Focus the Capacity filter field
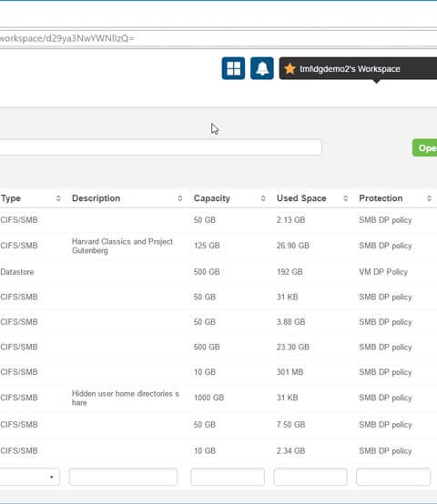The height and width of the screenshot is (504, 437). click(x=228, y=477)
